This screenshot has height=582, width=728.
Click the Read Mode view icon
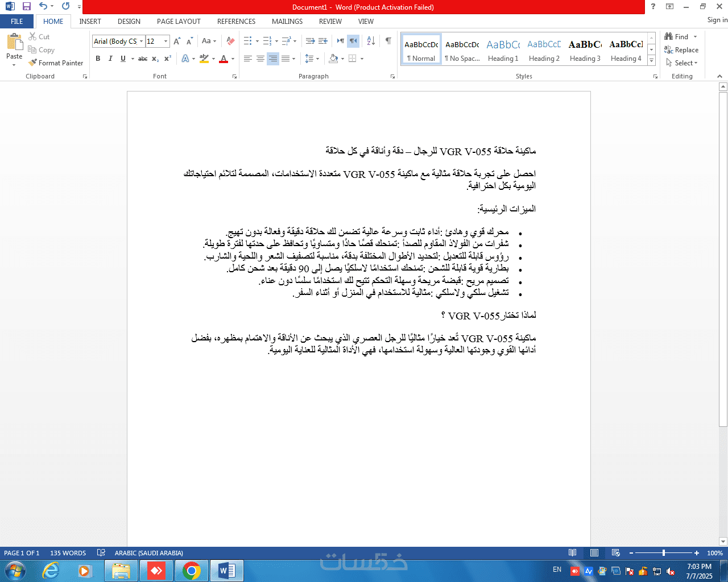pos(573,553)
